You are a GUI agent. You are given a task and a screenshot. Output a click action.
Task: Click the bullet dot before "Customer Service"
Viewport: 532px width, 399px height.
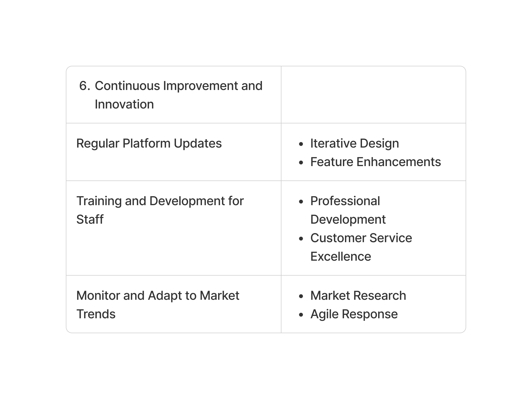[301, 239]
